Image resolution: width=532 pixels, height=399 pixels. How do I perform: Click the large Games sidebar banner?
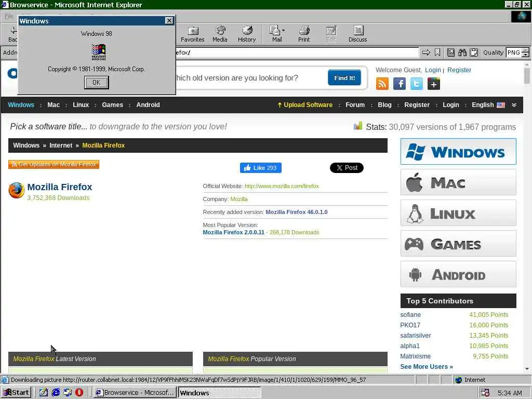tap(458, 243)
